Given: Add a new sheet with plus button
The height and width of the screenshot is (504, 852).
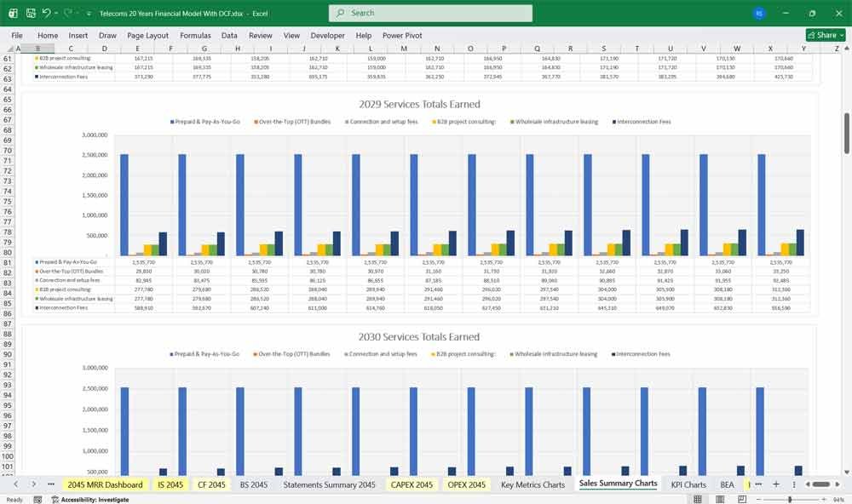Looking at the screenshot, I should point(776,484).
